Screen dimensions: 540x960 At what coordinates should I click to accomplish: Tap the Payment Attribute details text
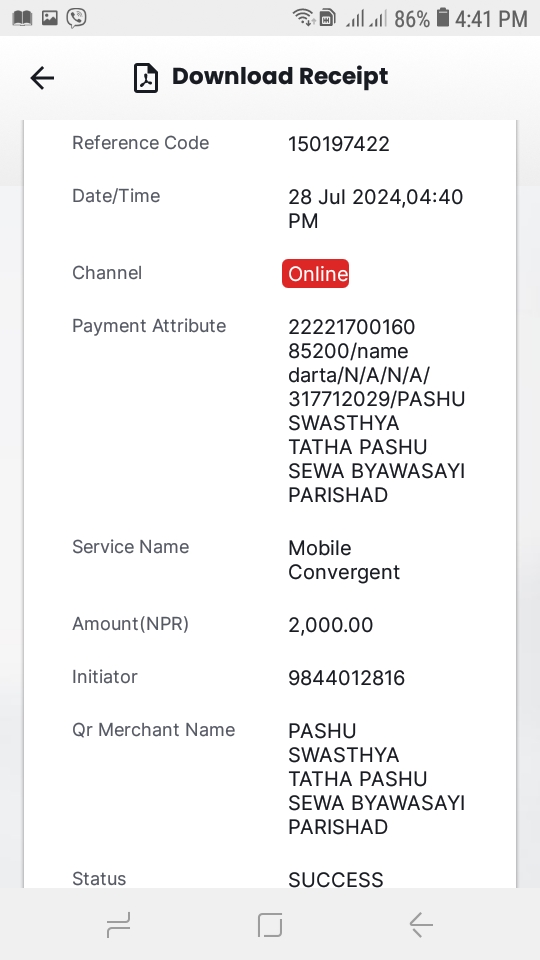[377, 411]
